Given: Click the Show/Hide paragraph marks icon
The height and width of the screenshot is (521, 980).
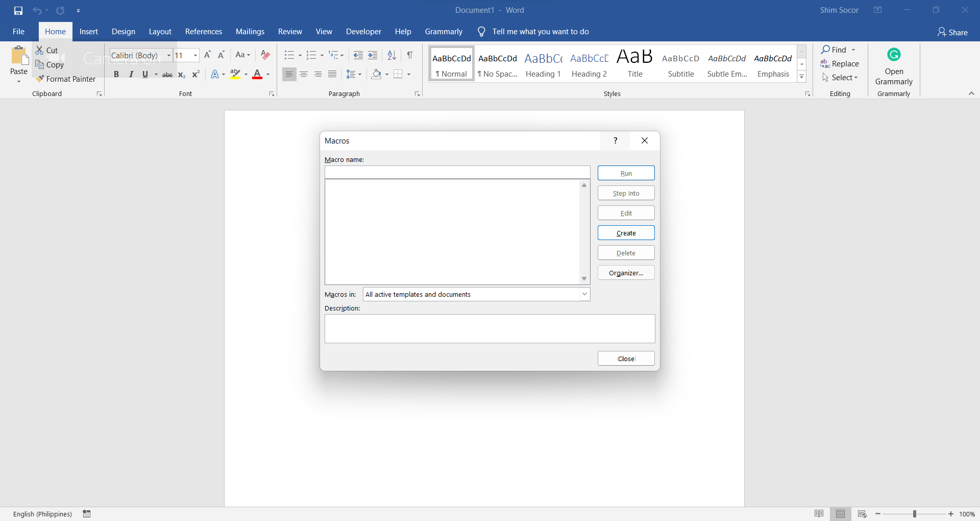Looking at the screenshot, I should click(410, 55).
